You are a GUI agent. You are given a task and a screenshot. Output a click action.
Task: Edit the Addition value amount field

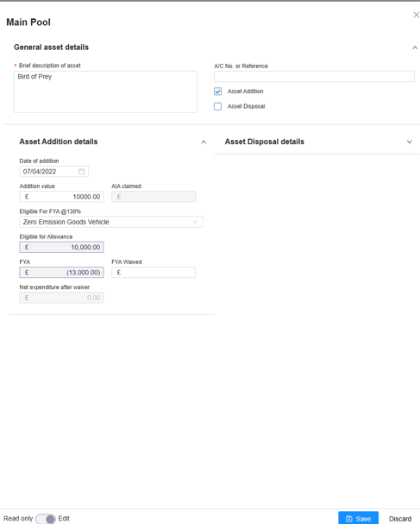click(x=61, y=197)
